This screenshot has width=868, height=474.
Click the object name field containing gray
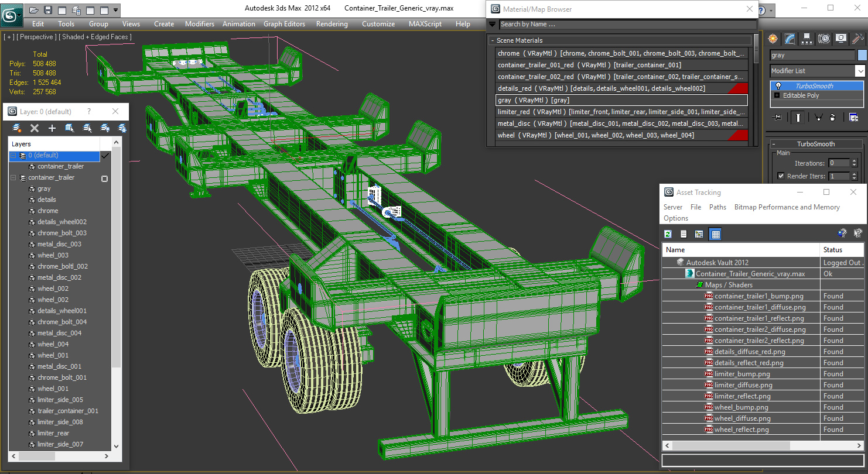click(x=812, y=55)
